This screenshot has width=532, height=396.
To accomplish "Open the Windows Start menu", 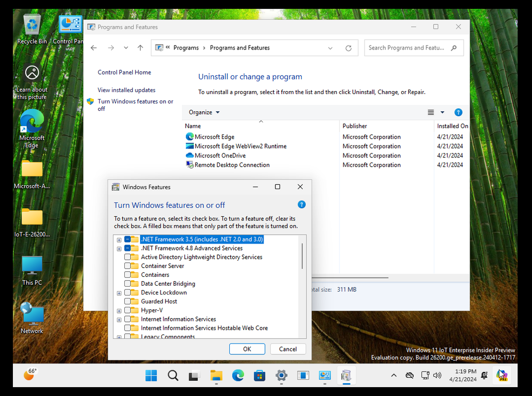I will [x=151, y=375].
